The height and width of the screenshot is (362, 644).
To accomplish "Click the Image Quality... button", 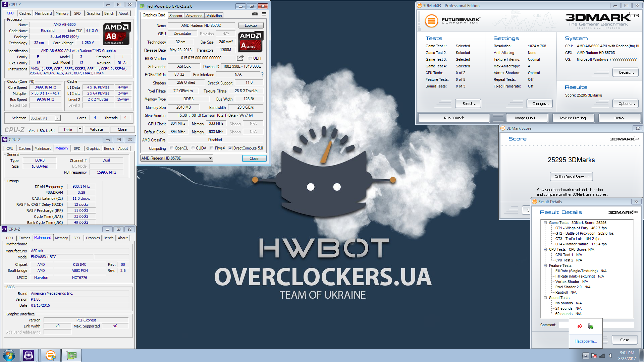I will pyautogui.click(x=528, y=118).
